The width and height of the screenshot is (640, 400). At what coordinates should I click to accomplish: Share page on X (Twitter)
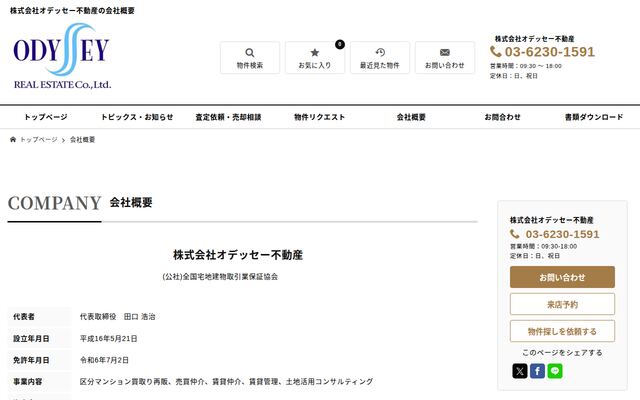coord(520,371)
